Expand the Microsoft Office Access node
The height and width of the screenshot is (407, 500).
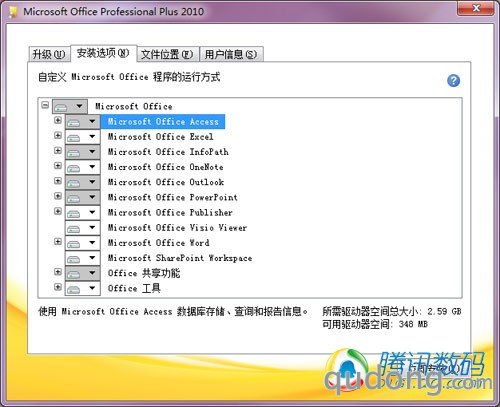point(58,120)
